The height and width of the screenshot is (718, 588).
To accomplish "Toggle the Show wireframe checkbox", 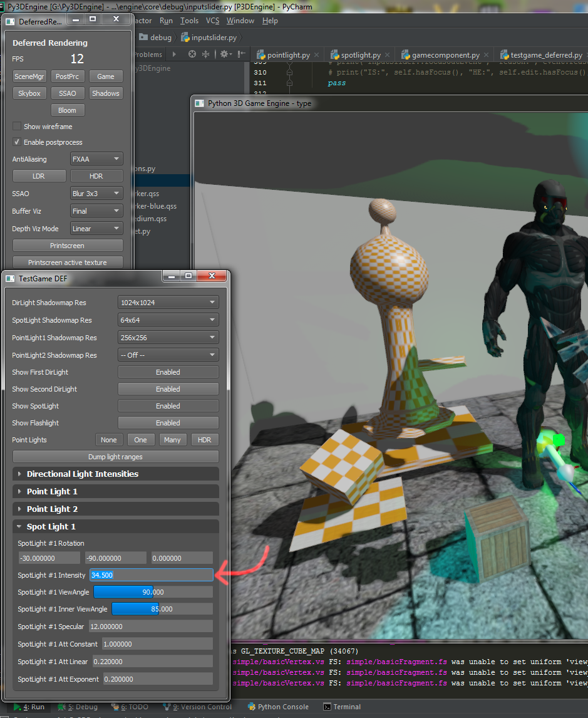I will 17,127.
